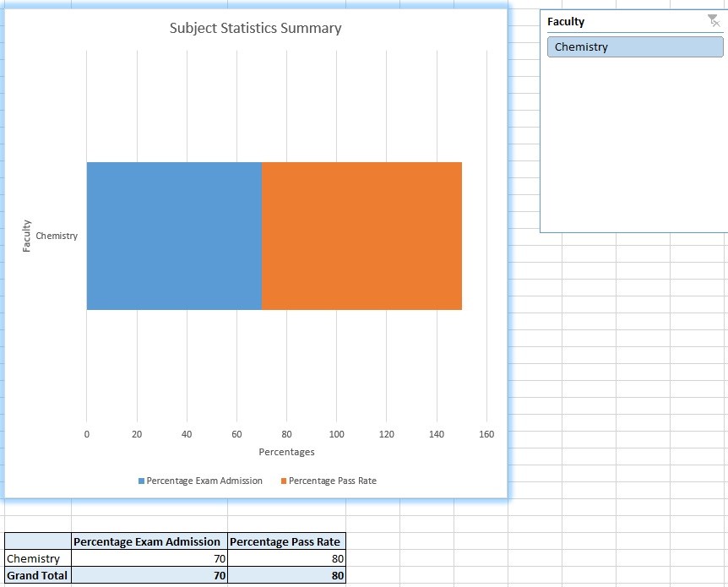Select the Percentage Pass Rate table header cell
The image size is (728, 587).
pyautogui.click(x=285, y=541)
